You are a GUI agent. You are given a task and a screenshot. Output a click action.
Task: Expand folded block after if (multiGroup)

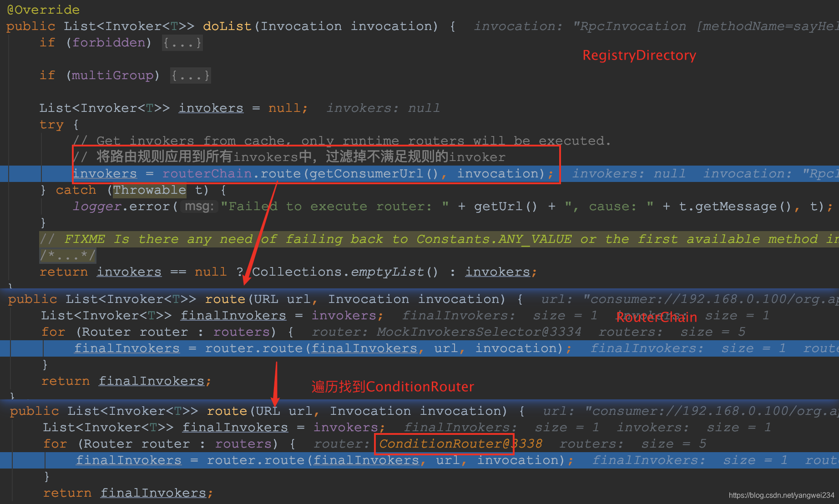point(190,76)
